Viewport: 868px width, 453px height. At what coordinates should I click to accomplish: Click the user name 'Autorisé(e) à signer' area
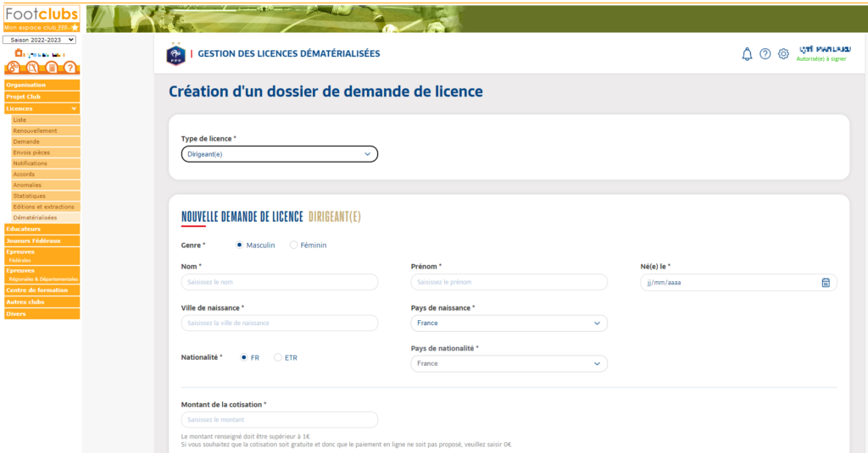[824, 53]
